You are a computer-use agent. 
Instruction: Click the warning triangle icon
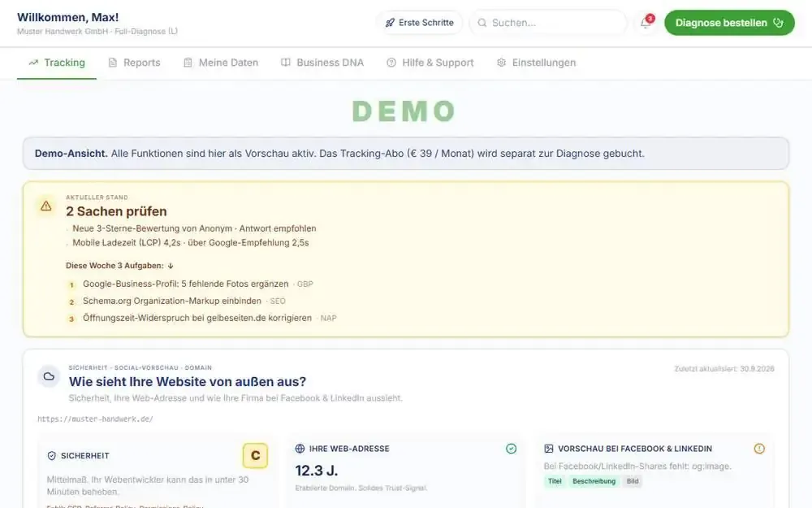[46, 206]
